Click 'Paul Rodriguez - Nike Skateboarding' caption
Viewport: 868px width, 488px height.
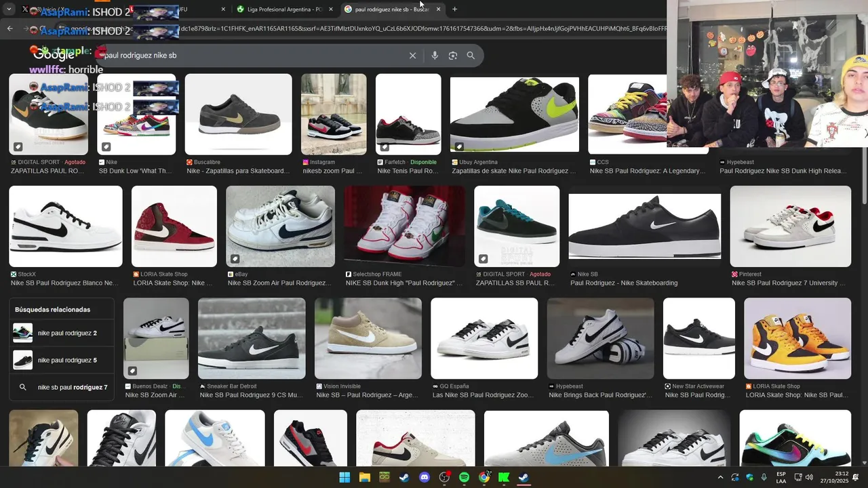point(624,283)
